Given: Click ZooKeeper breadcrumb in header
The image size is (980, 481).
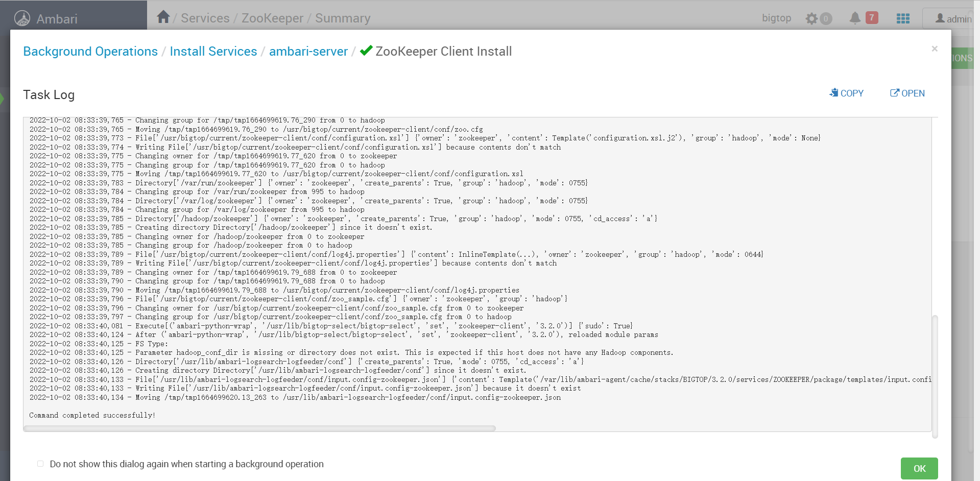Looking at the screenshot, I should pos(272,18).
